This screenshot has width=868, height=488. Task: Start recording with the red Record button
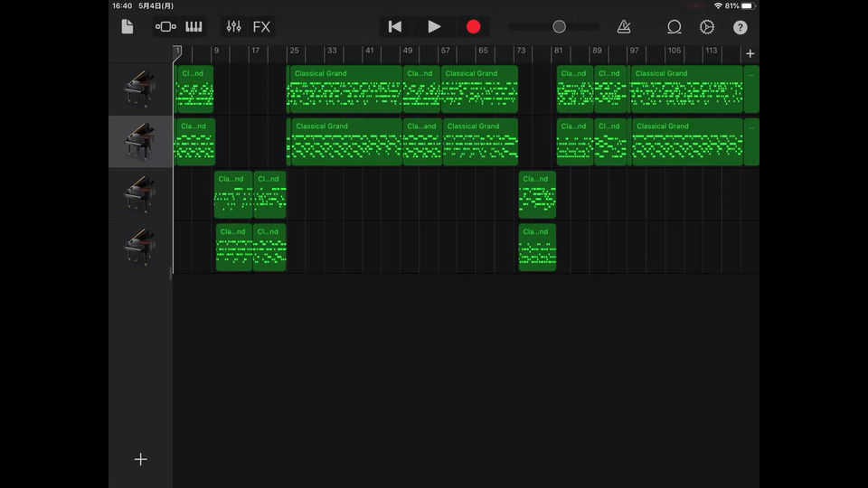tap(473, 27)
